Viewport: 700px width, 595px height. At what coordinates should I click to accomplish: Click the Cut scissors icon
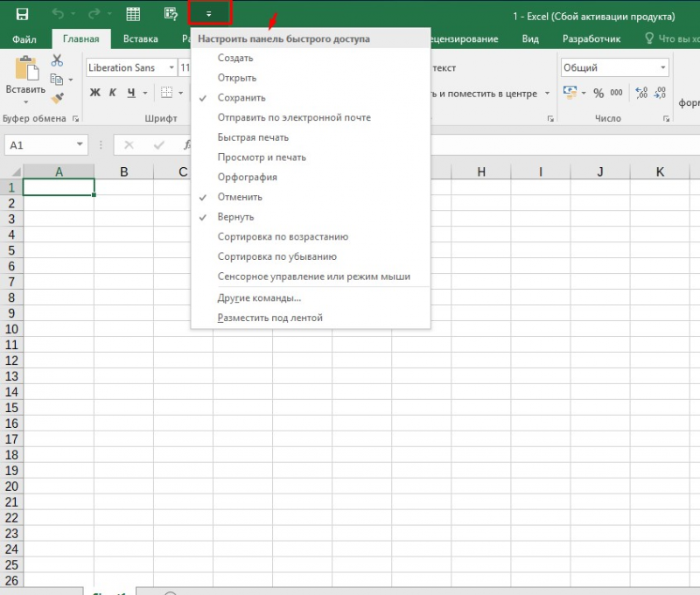click(x=57, y=59)
